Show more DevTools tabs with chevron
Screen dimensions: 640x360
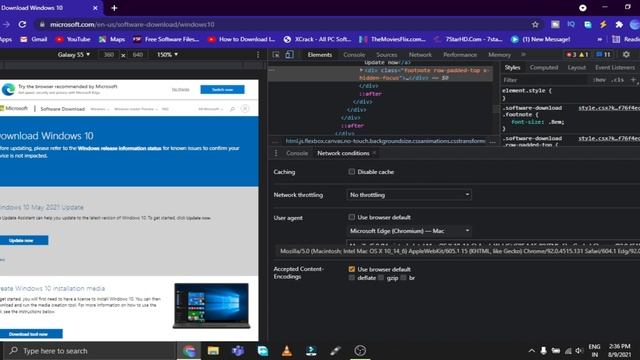point(523,54)
